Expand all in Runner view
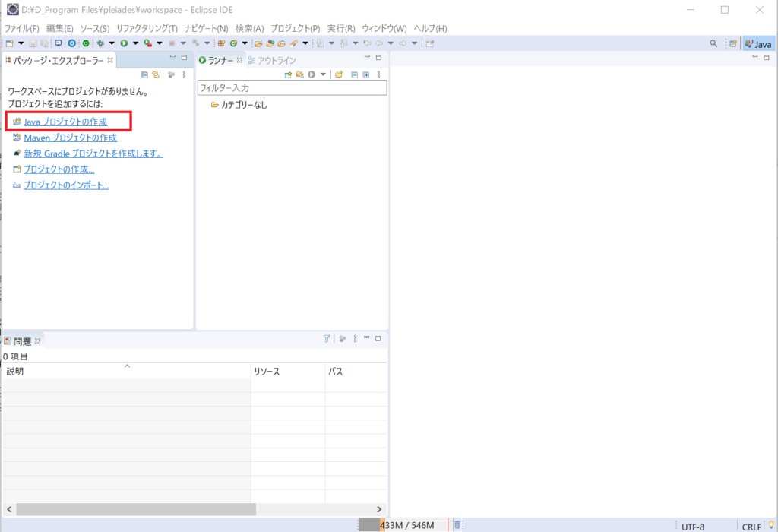 click(366, 74)
